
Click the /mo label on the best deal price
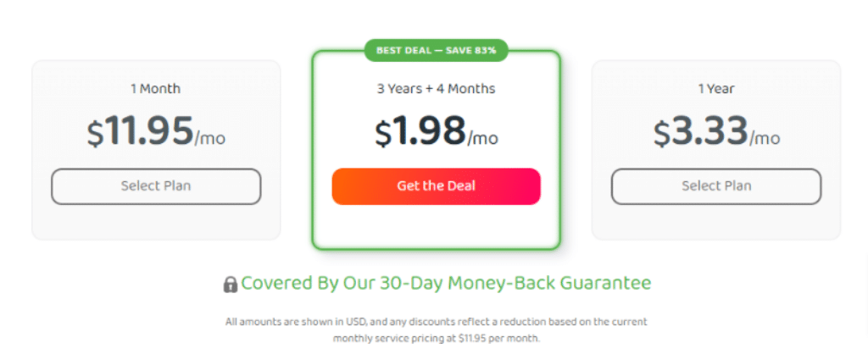pos(482,138)
